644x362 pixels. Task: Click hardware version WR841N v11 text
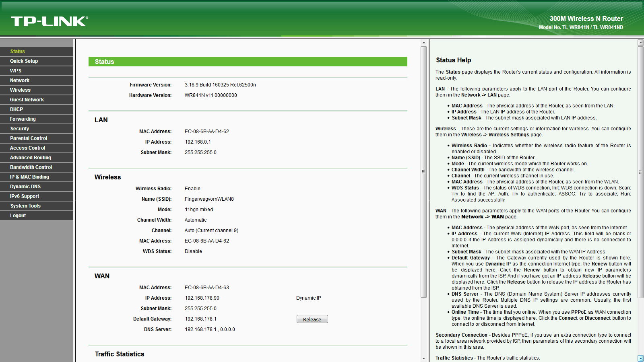(x=211, y=95)
